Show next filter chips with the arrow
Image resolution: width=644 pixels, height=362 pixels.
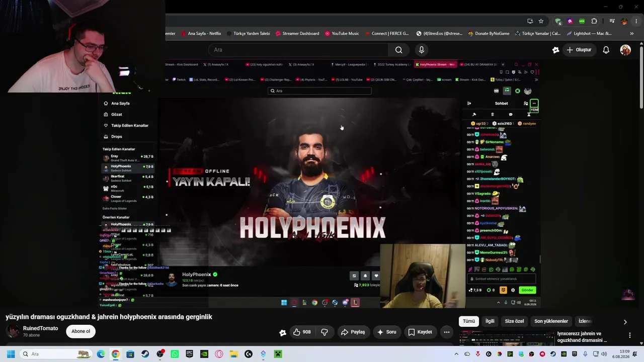pos(625,322)
